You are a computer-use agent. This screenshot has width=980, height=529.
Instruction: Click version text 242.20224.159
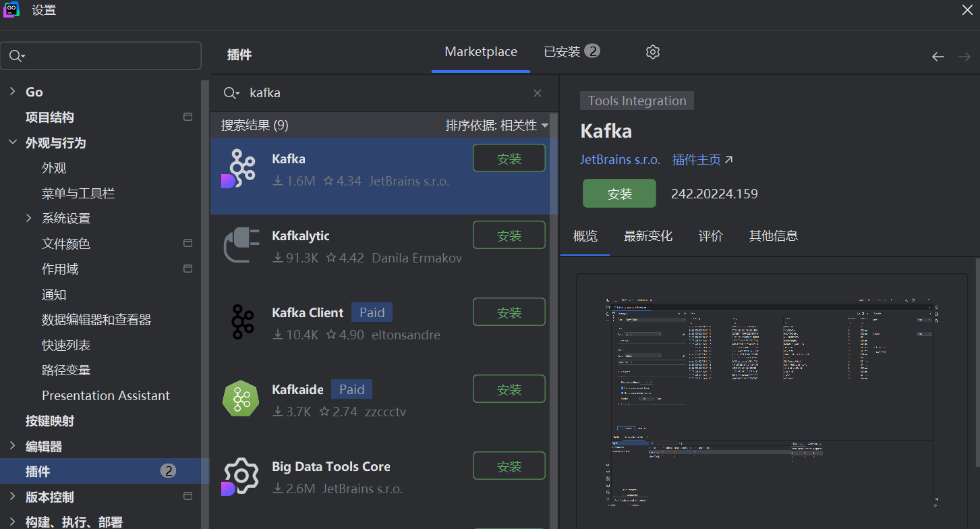714,194
